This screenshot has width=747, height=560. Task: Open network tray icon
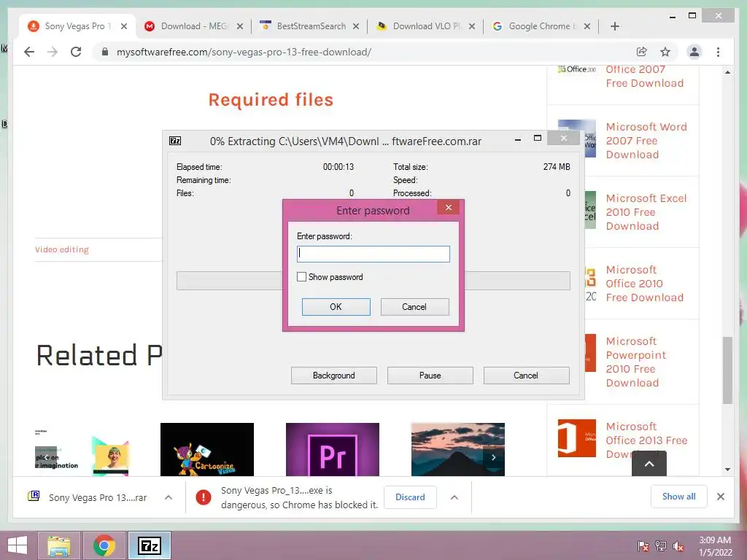(661, 546)
